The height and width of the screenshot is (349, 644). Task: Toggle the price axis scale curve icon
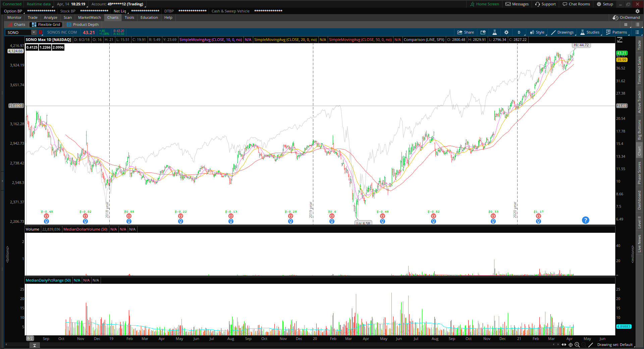pos(620,40)
